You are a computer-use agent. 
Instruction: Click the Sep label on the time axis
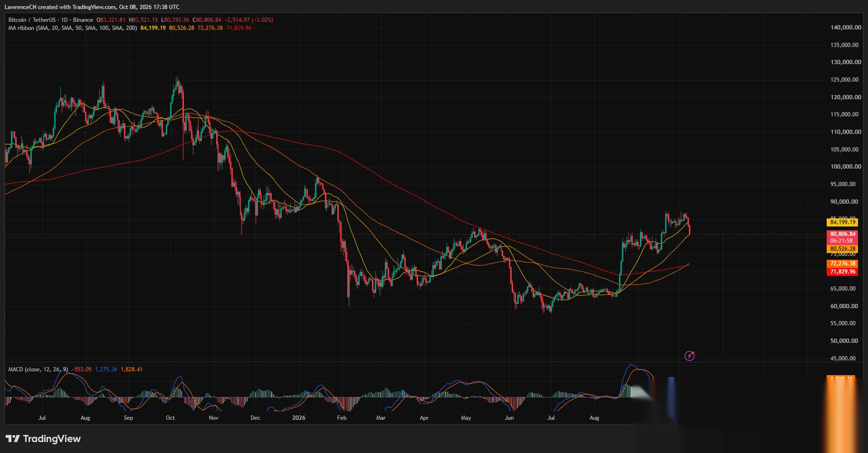point(128,418)
